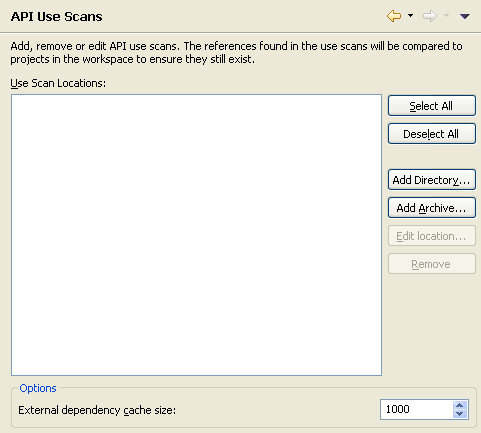
Task: Click the Edit location button
Action: coord(432,236)
